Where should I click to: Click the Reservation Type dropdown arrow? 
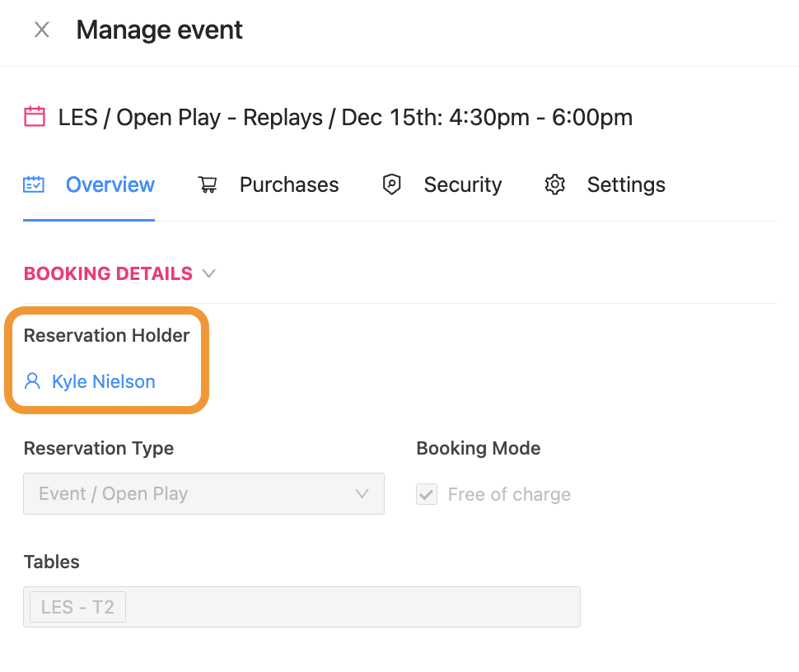click(362, 494)
